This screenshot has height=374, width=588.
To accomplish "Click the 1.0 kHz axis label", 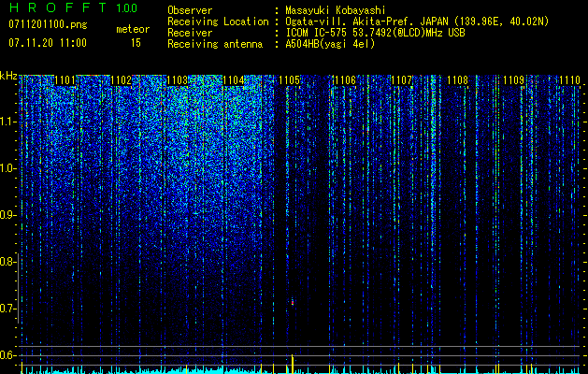I will pyautogui.click(x=7, y=168).
